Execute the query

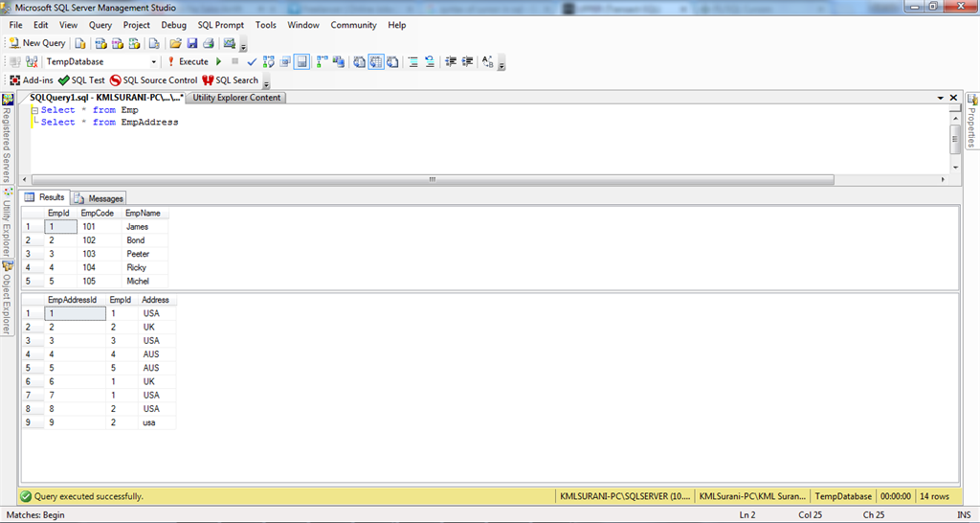pyautogui.click(x=188, y=62)
